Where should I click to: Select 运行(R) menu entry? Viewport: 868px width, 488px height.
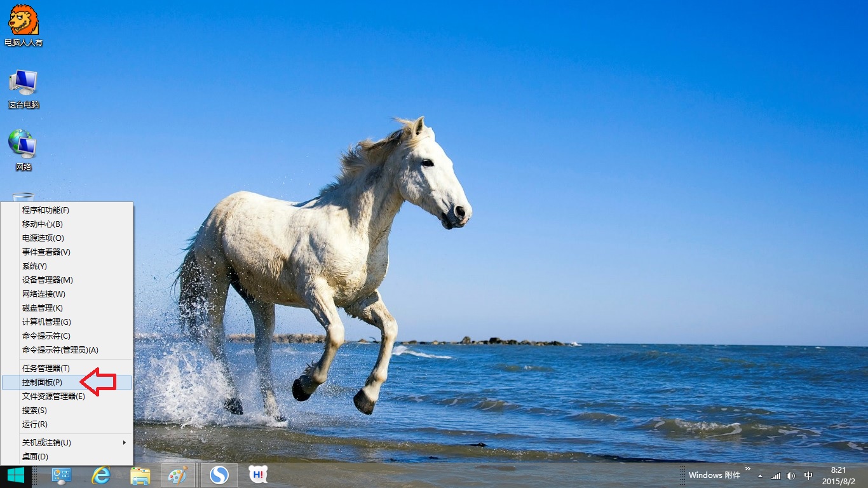67,424
